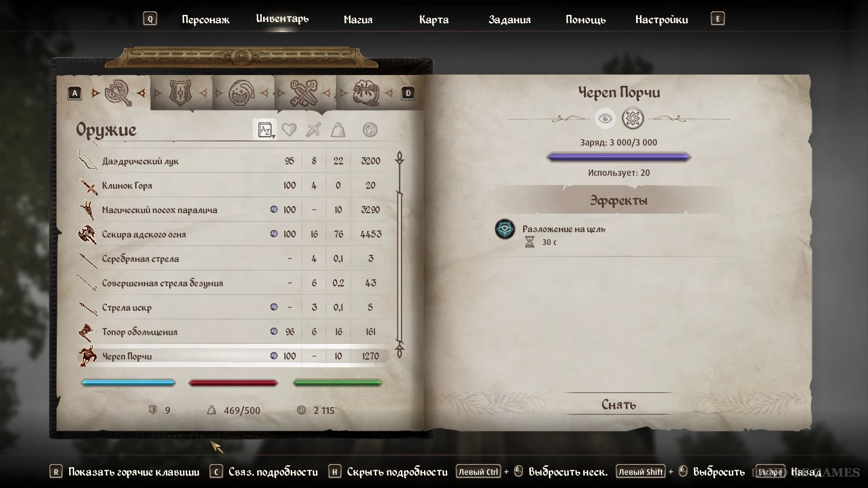Sort weapons by damage sword icon
The height and width of the screenshot is (488, 868).
click(313, 130)
